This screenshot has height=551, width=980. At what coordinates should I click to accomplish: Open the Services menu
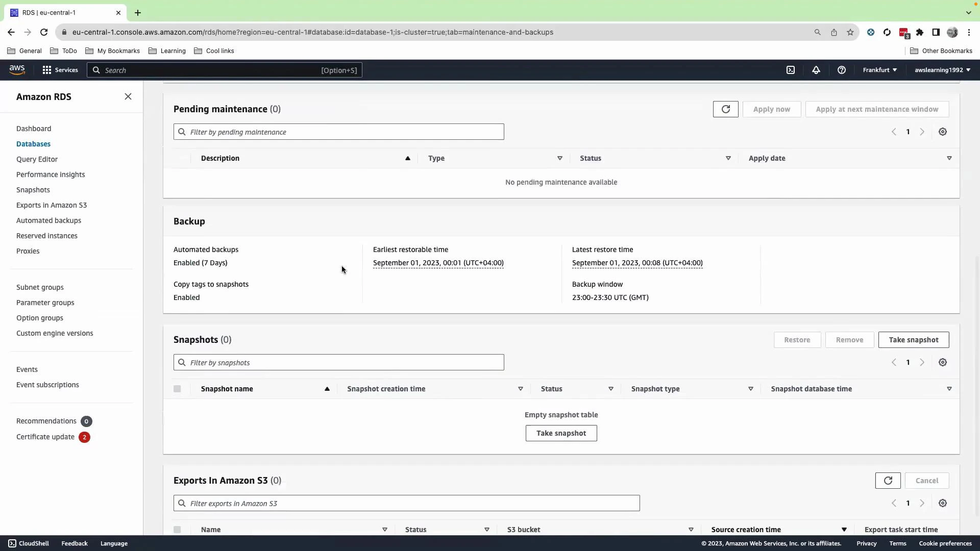[x=60, y=70]
